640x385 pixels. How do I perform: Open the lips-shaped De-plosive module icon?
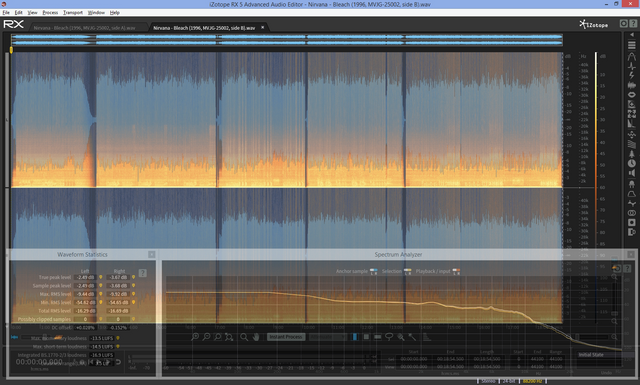[x=631, y=95]
